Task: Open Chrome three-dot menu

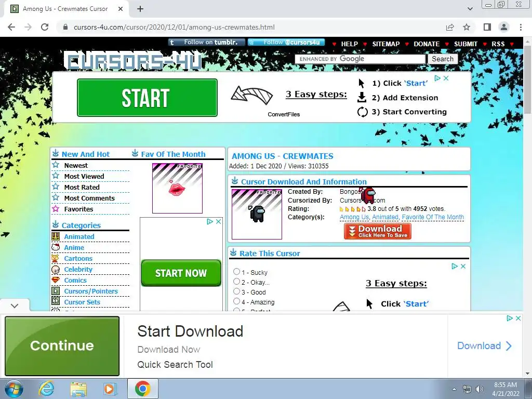Action: [x=521, y=27]
